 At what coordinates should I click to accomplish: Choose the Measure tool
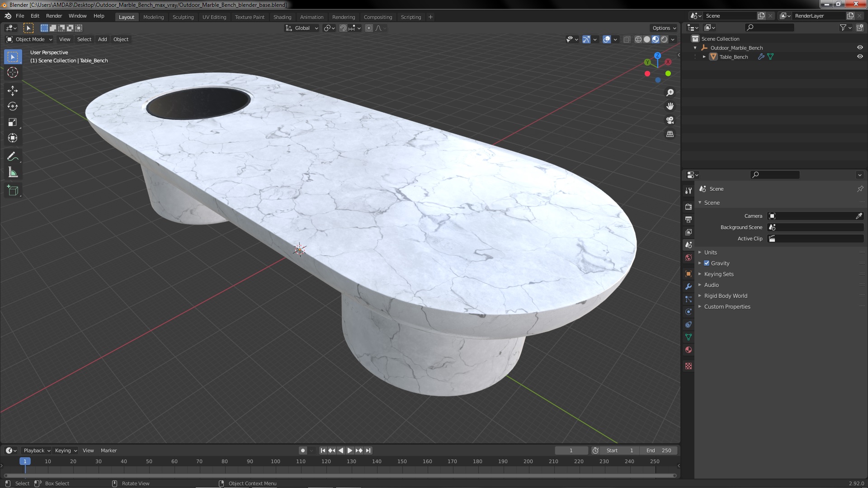[13, 173]
